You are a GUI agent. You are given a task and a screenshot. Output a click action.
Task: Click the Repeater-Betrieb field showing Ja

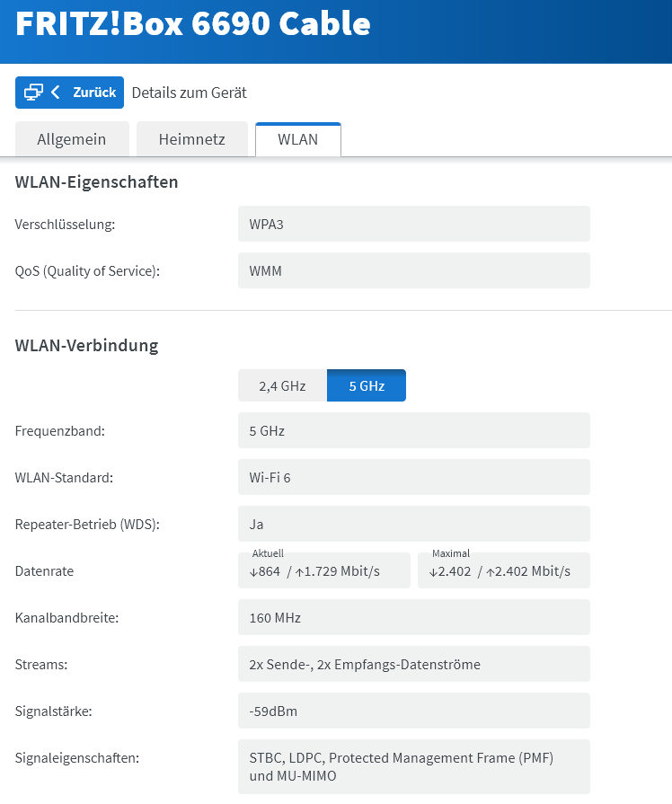click(413, 524)
